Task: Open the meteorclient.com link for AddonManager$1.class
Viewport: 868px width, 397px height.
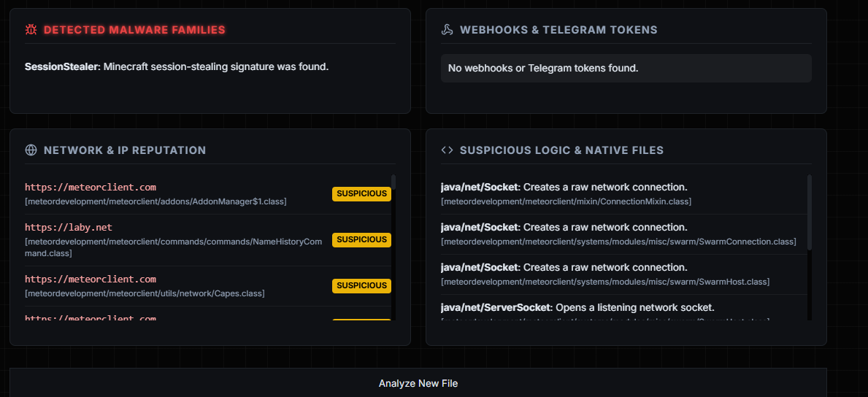Action: (91, 187)
